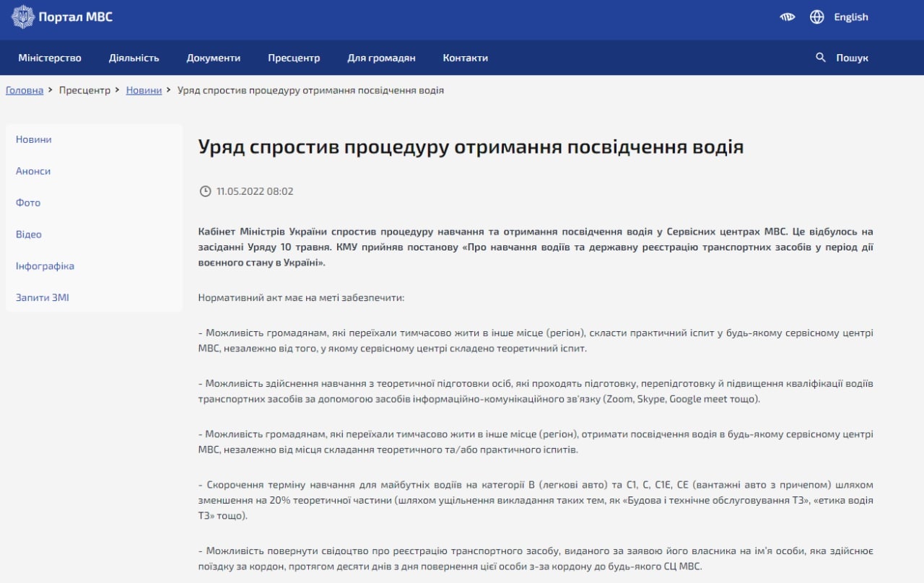The image size is (924, 583).
Task: Open the Діяльність menu
Action: (x=134, y=58)
